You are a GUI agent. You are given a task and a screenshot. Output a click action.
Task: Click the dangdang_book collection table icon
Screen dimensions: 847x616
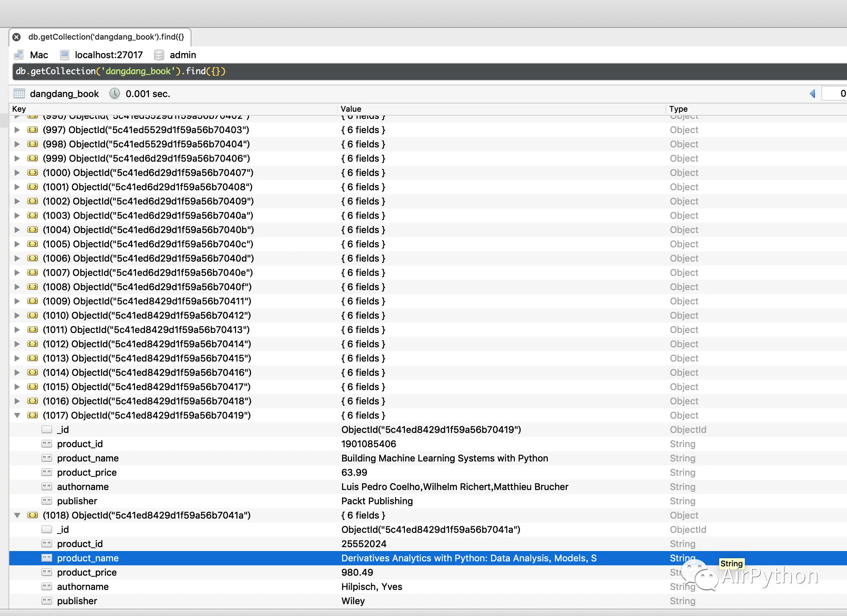click(x=19, y=94)
